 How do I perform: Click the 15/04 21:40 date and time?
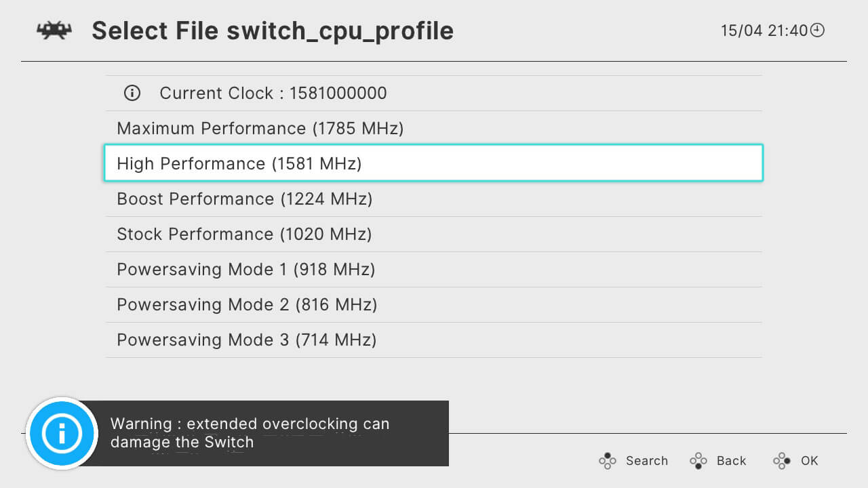(x=764, y=30)
